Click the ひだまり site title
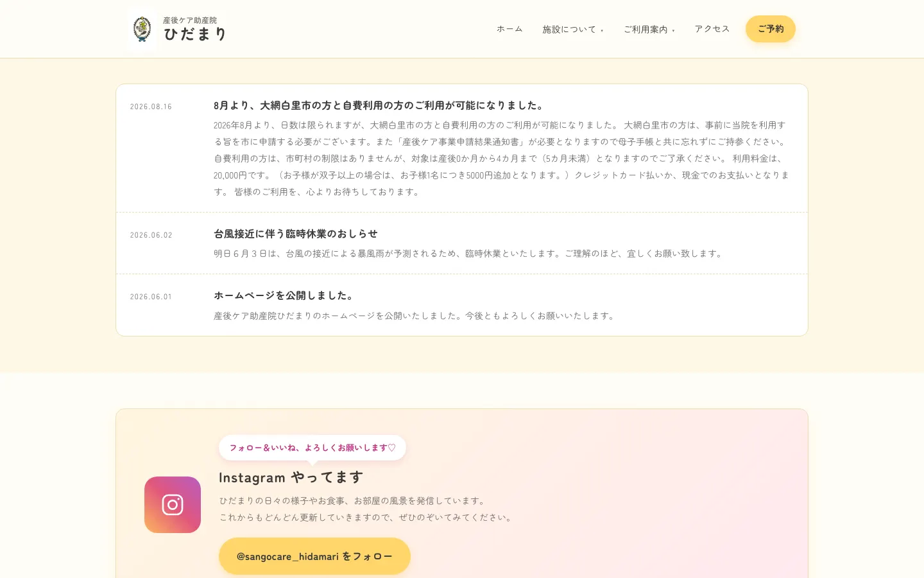Viewport: 924px width, 578px height. click(195, 34)
